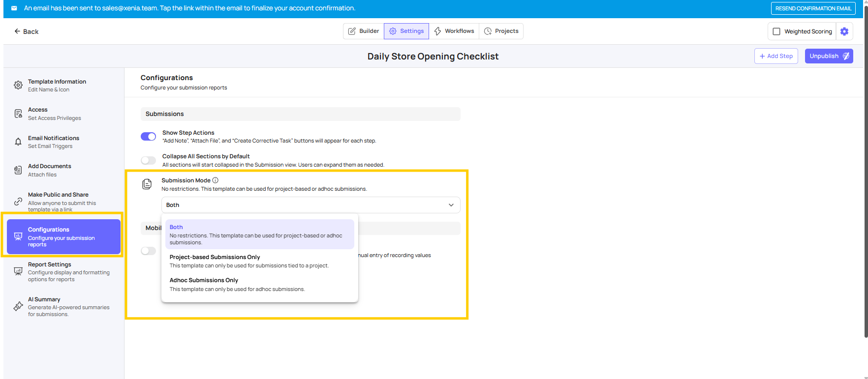868x379 pixels.
Task: Click the Weighted Scoring settings gear icon
Action: [x=844, y=31]
